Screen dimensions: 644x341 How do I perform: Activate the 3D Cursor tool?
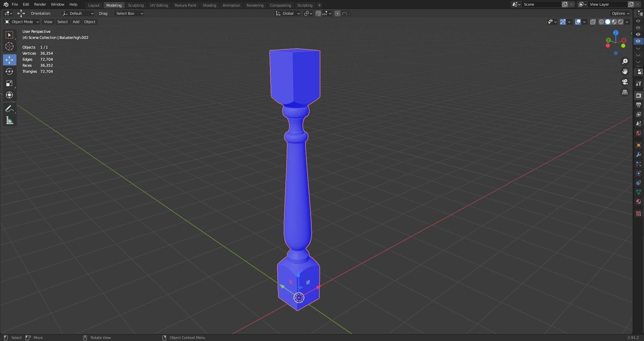pyautogui.click(x=9, y=47)
